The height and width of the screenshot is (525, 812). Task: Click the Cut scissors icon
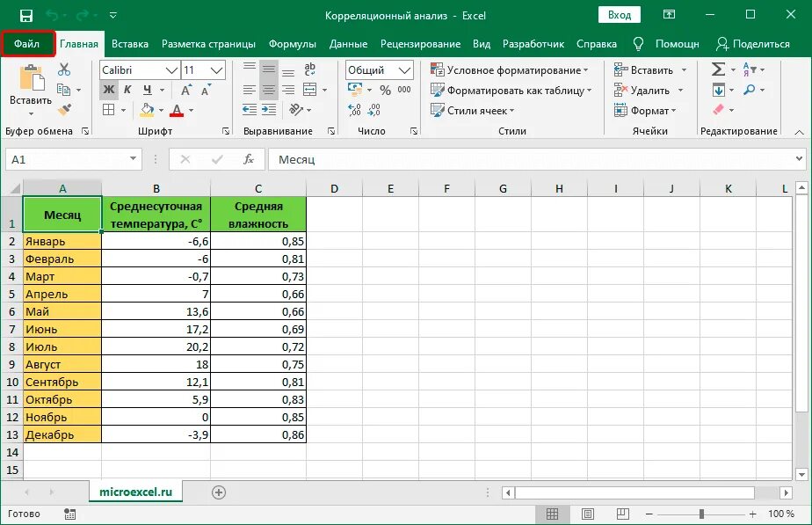click(64, 69)
